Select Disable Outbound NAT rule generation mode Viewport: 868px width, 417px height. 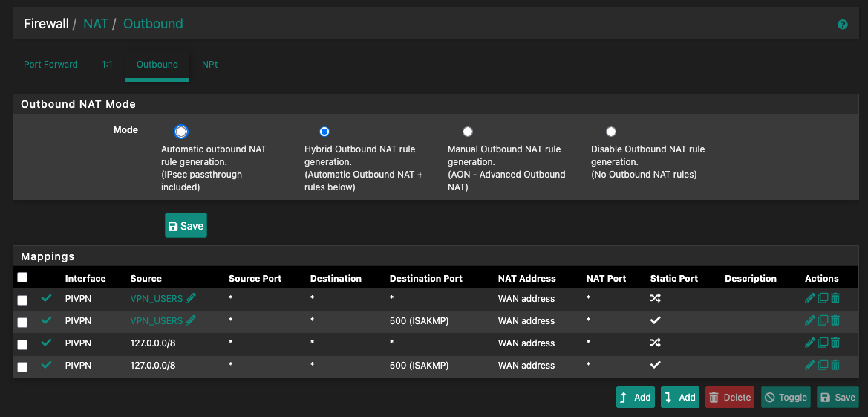tap(611, 132)
